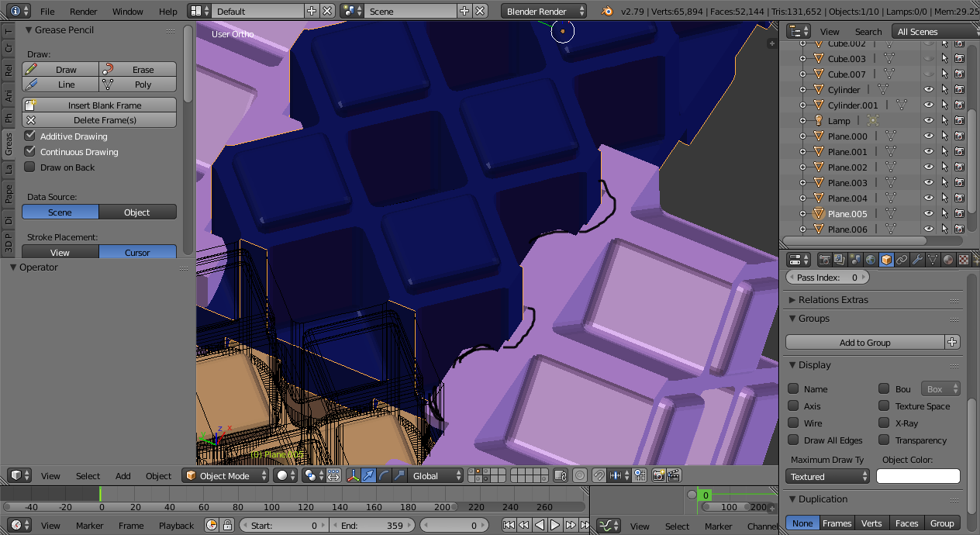Open the Render Layers properties tab

click(x=840, y=261)
